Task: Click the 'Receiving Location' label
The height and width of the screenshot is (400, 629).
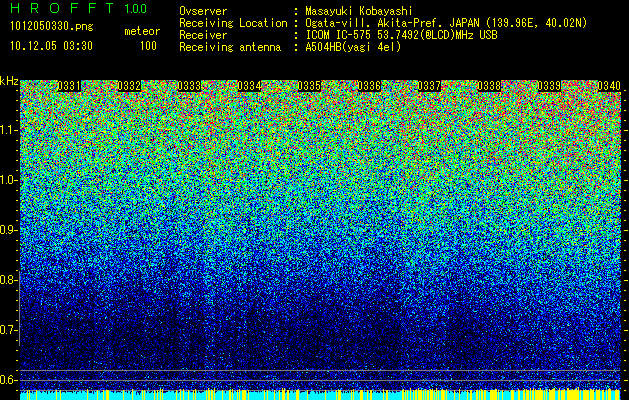Action: click(233, 23)
